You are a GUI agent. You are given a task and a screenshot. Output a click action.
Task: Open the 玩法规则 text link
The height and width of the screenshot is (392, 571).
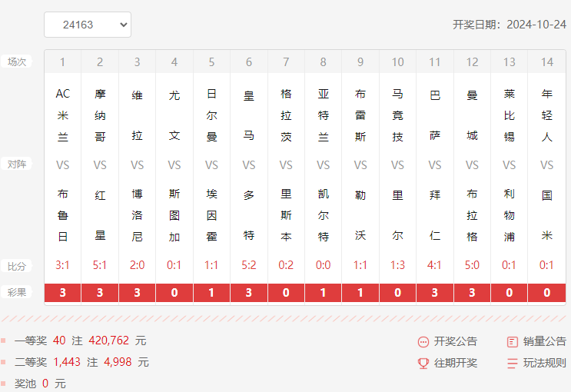[544, 364]
